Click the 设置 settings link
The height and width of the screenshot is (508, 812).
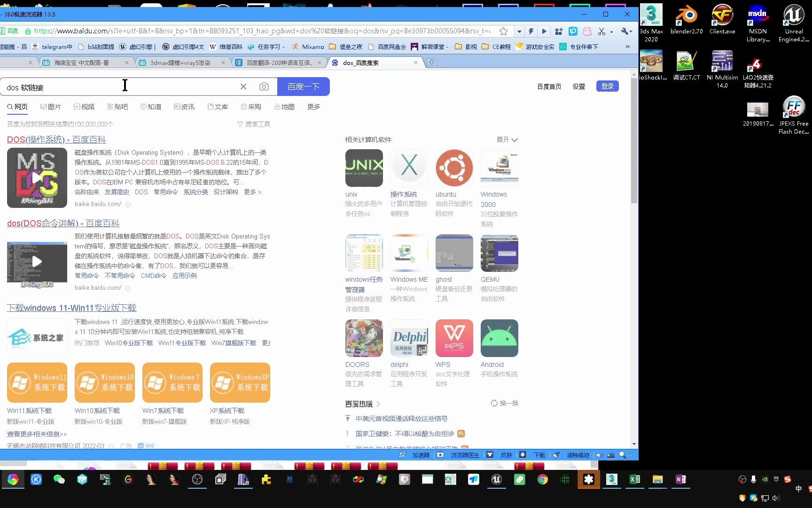pos(579,87)
